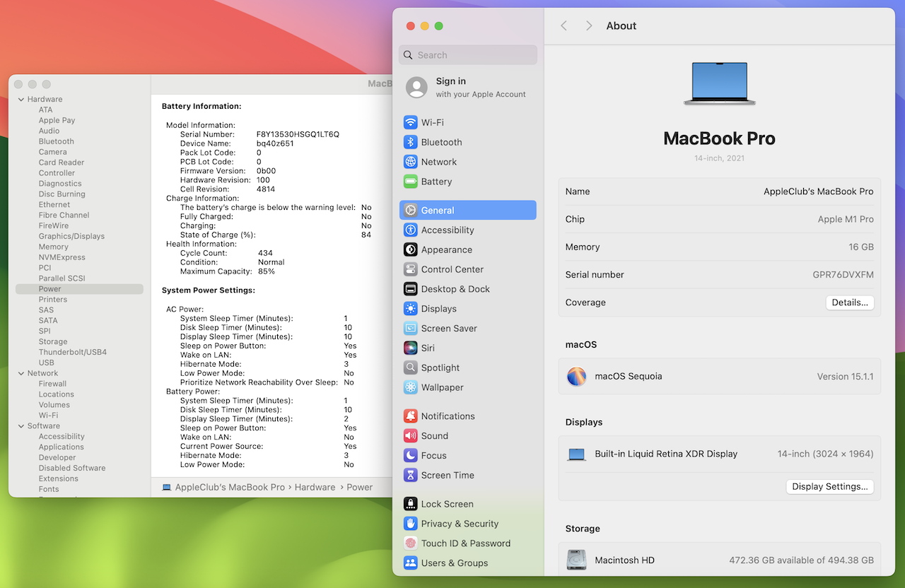905x588 pixels.
Task: Click the Desktop & Dock icon
Action: click(411, 289)
